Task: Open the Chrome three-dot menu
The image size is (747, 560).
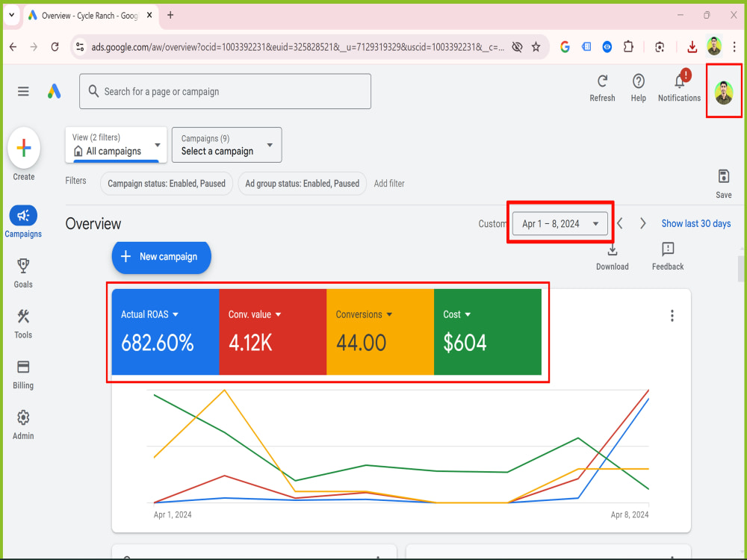Action: coord(734,46)
